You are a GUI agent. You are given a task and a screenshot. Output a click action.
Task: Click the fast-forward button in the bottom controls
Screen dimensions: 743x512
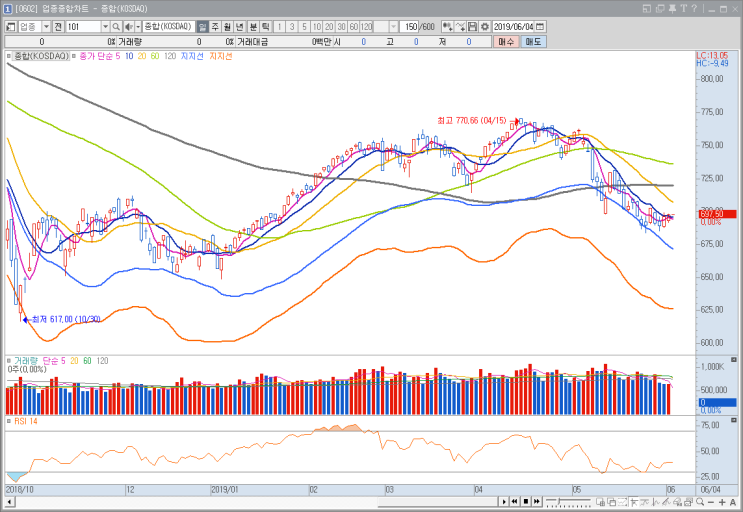[x=536, y=502]
